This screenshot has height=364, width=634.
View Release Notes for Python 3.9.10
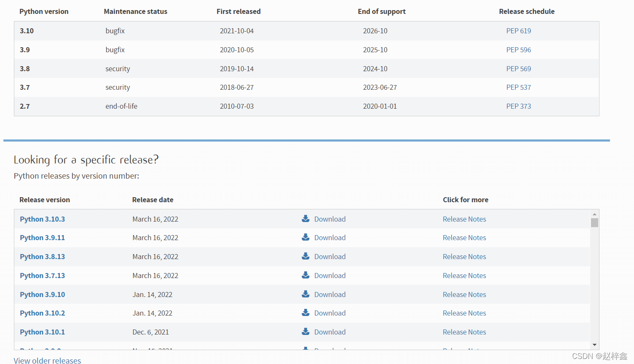464,294
